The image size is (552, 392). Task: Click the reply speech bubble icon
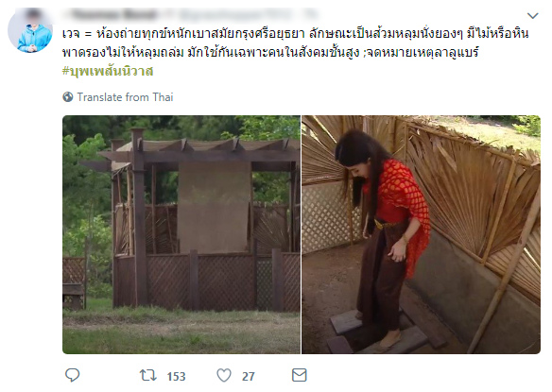pyautogui.click(x=72, y=375)
